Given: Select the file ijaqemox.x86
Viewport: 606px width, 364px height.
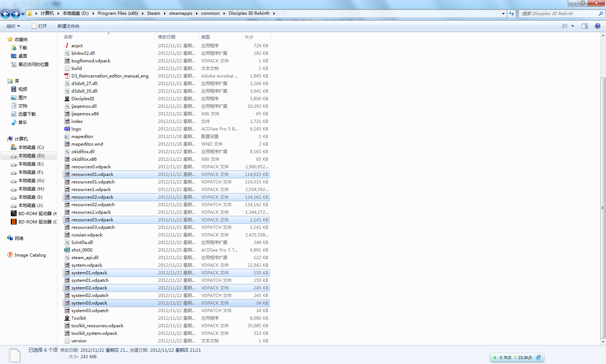Looking at the screenshot, I should click(166, 114).
